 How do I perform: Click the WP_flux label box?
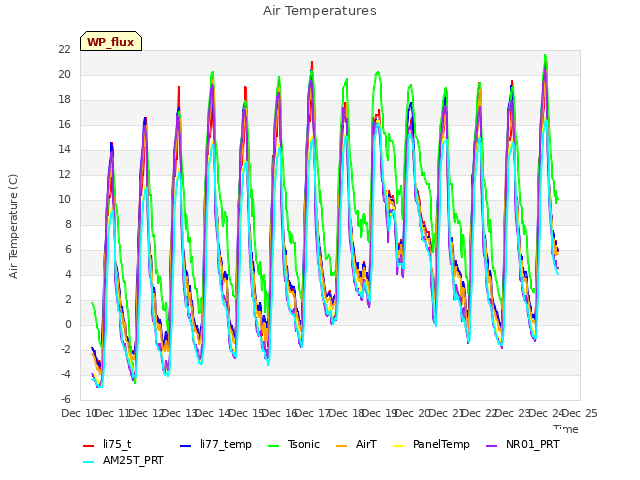111,41
